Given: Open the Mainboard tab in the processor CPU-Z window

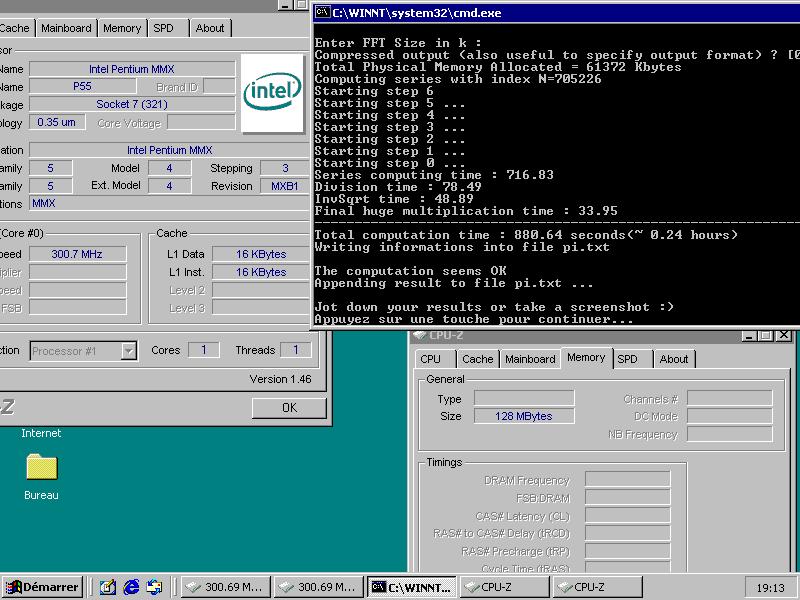Looking at the screenshot, I should 66,28.
